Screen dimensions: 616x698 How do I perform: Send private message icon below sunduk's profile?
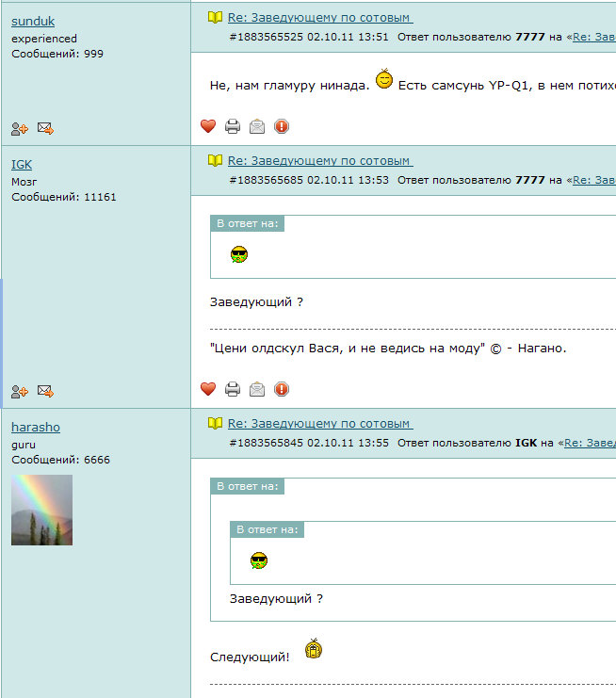pyautogui.click(x=45, y=128)
